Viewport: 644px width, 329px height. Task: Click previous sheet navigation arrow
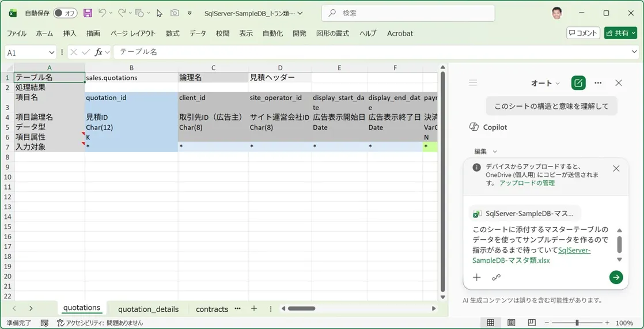click(x=14, y=308)
